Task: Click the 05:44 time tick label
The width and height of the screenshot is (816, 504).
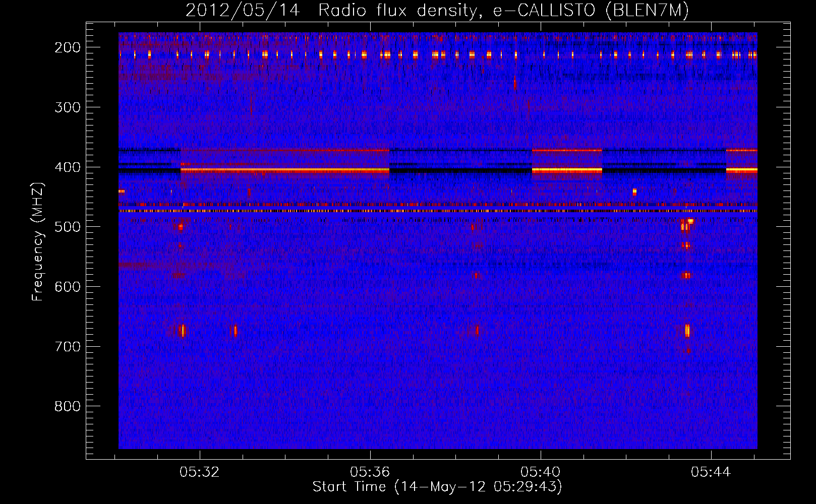Action: pyautogui.click(x=711, y=472)
